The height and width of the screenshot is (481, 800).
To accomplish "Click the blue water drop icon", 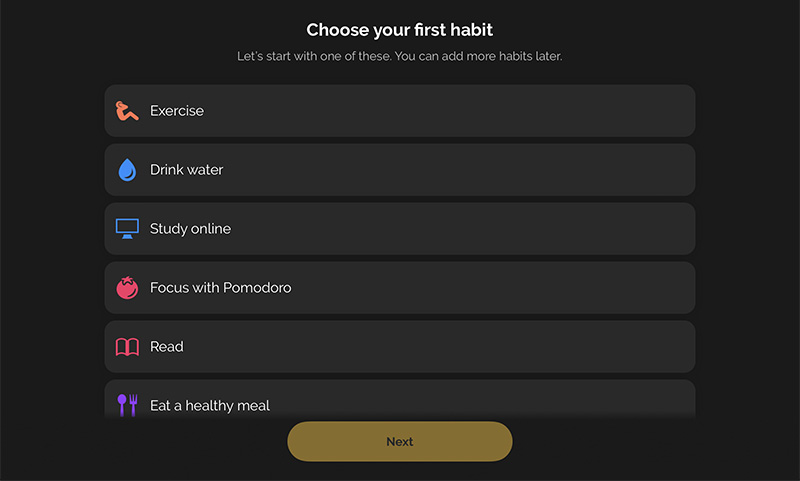I will (x=127, y=170).
